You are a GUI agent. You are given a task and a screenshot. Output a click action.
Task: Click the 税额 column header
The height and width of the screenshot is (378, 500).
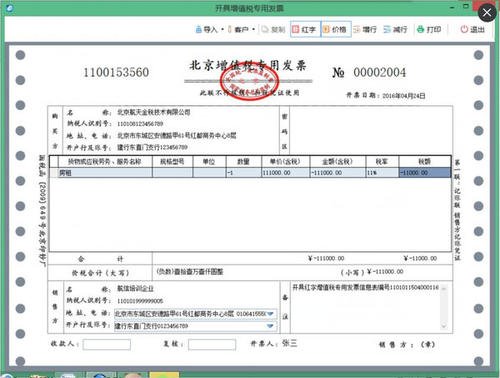(x=425, y=162)
